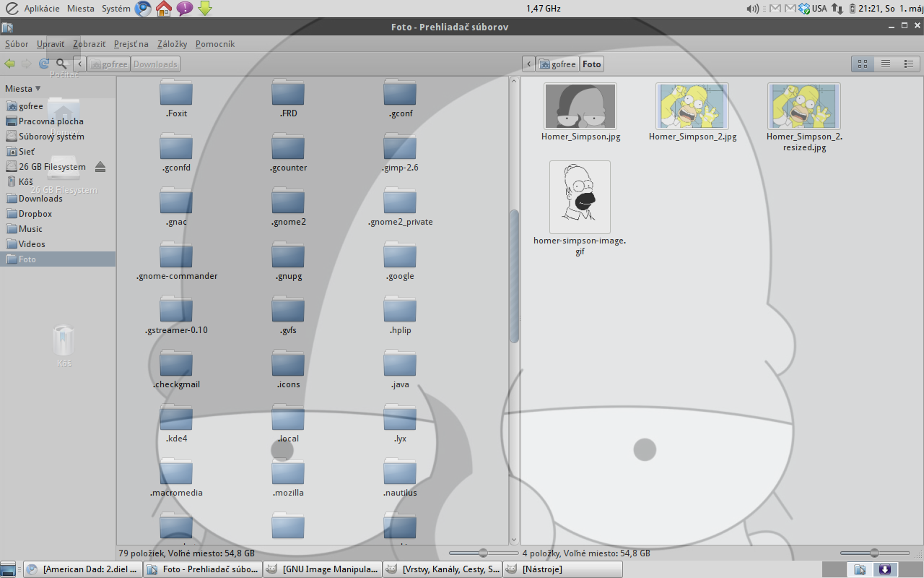The height and width of the screenshot is (578, 924).
Task: Switch to American Dad taskbar window
Action: [83, 569]
